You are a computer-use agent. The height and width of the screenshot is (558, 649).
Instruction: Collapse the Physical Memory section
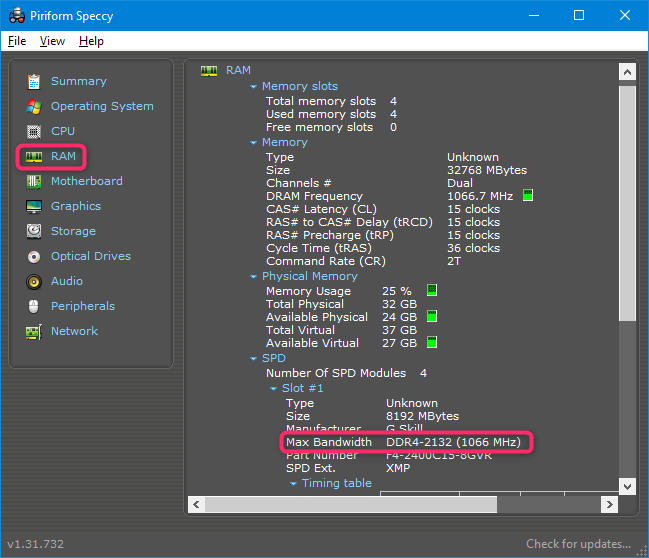[254, 277]
